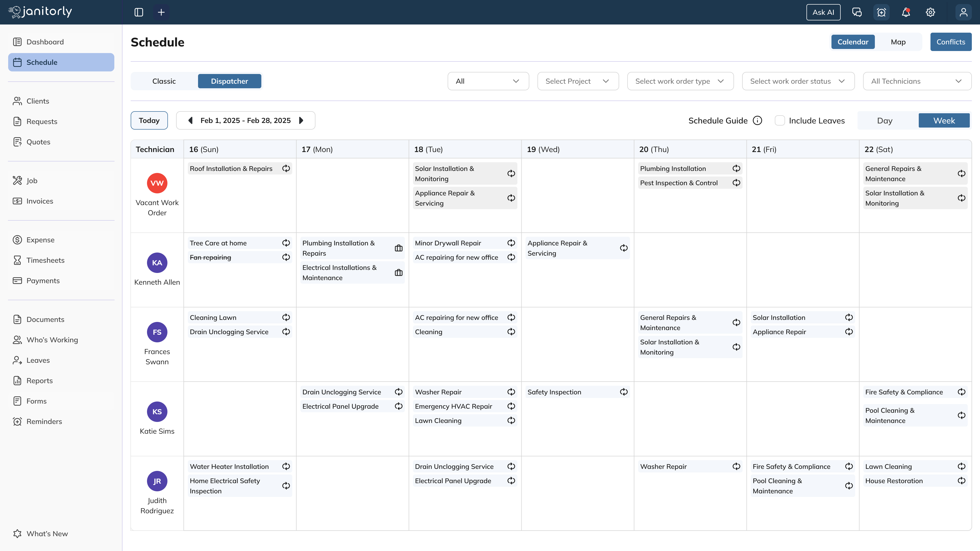The height and width of the screenshot is (551, 980).
Task: Click the plus add-new icon
Action: pos(161,12)
